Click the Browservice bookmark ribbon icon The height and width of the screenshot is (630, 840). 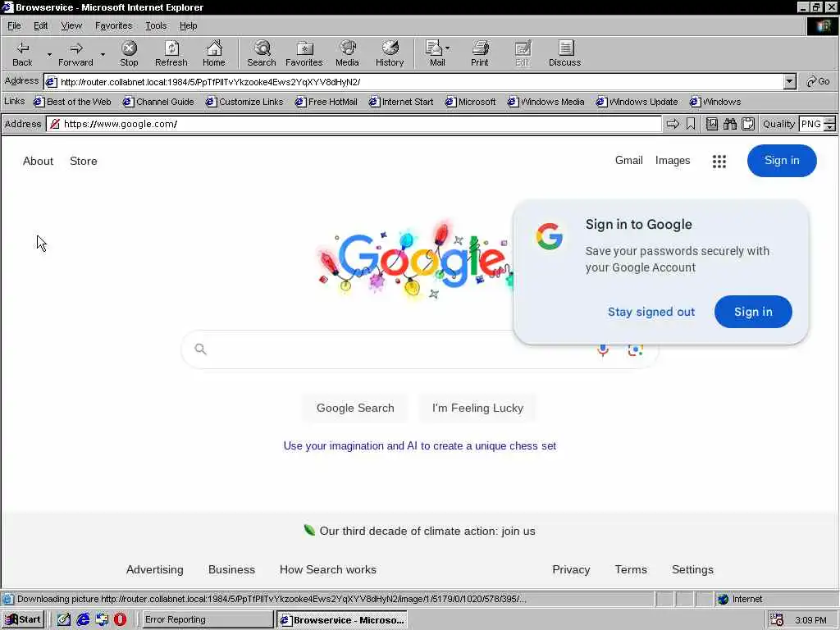691,125
